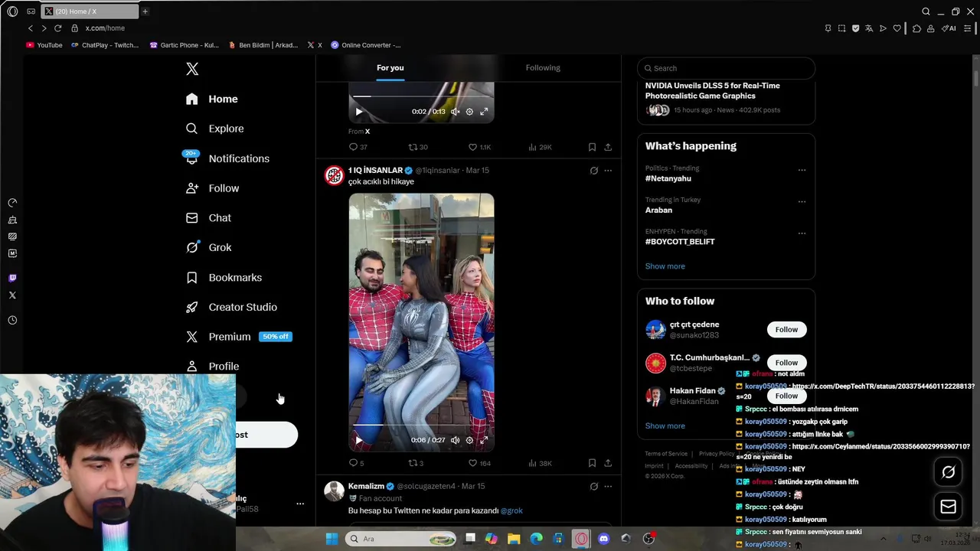Click Show more under What's happening
This screenshot has width=980, height=551.
coord(665,266)
